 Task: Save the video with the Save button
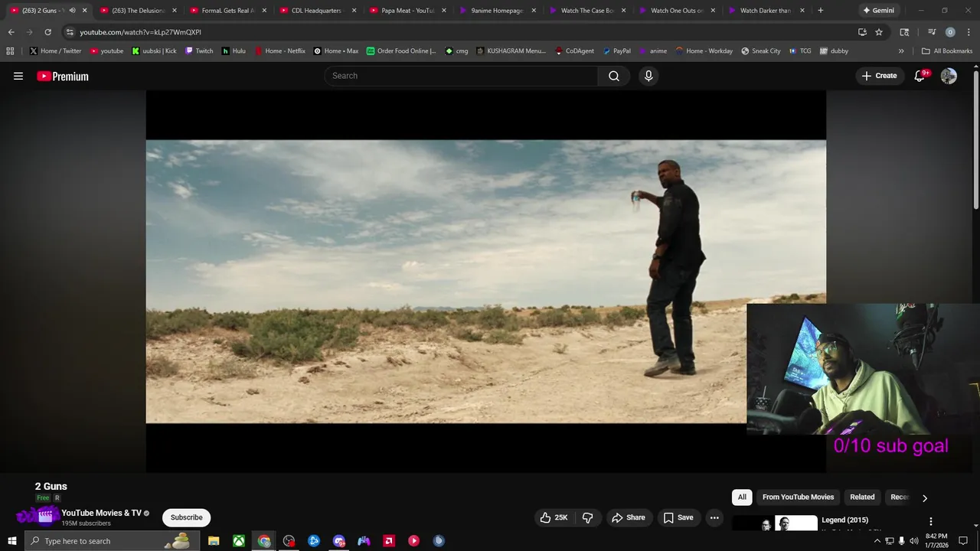[x=678, y=517]
